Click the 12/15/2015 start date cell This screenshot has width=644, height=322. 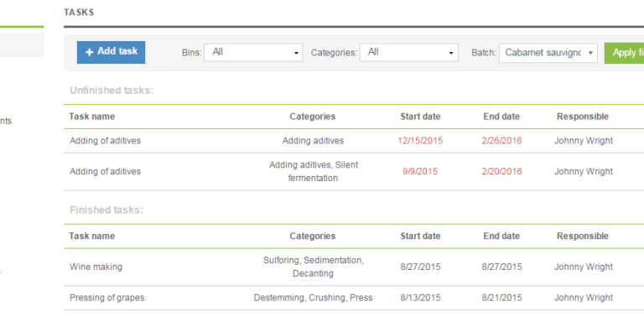(x=420, y=141)
